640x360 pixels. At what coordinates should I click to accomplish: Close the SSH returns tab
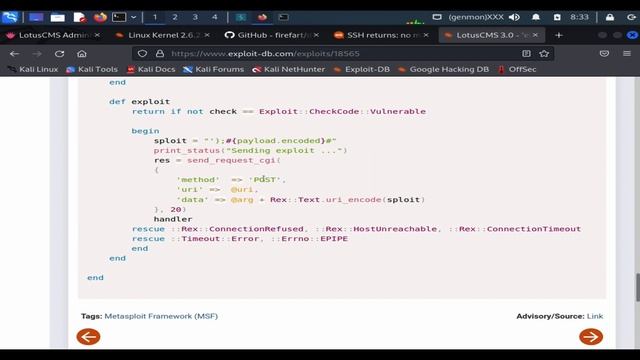coord(426,35)
